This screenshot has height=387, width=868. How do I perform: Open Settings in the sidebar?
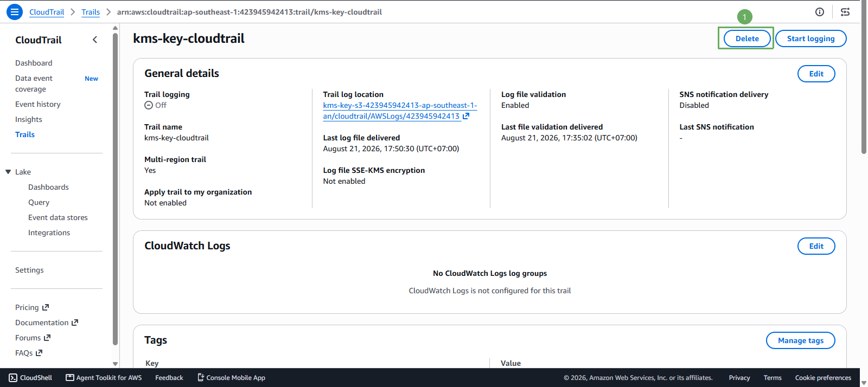29,270
